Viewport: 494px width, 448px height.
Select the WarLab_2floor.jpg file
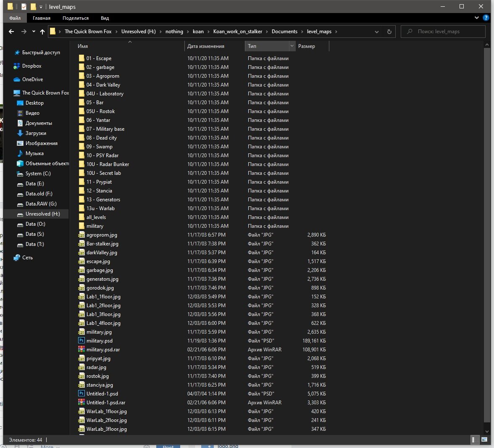point(107,420)
